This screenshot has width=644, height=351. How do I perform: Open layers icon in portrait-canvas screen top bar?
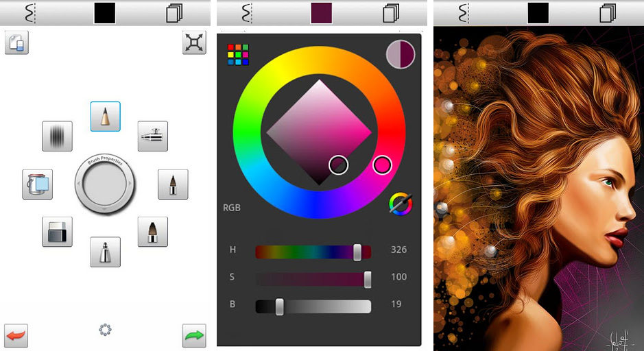tap(608, 13)
